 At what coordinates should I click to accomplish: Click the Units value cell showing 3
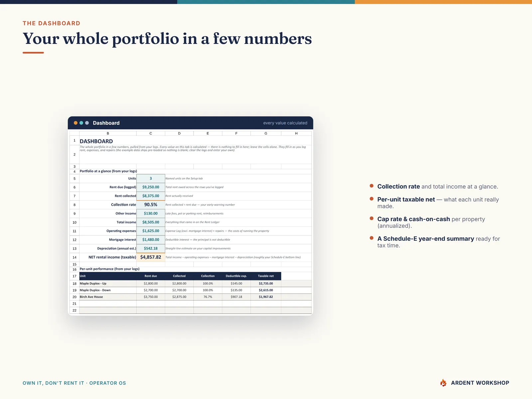(151, 179)
